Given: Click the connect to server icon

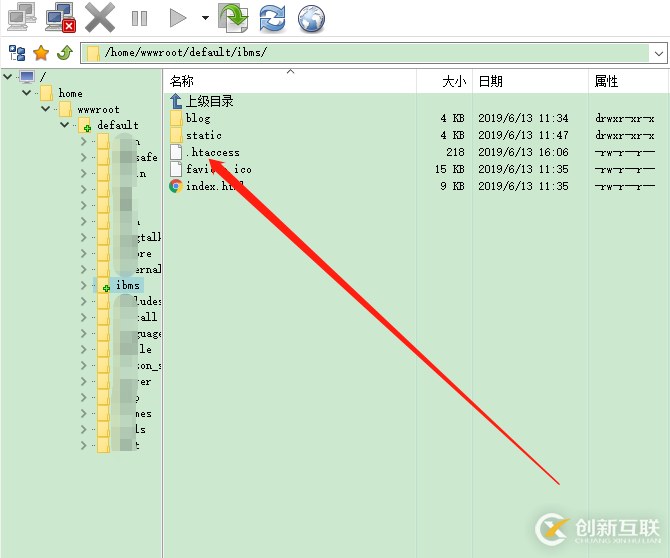Looking at the screenshot, I should point(22,17).
